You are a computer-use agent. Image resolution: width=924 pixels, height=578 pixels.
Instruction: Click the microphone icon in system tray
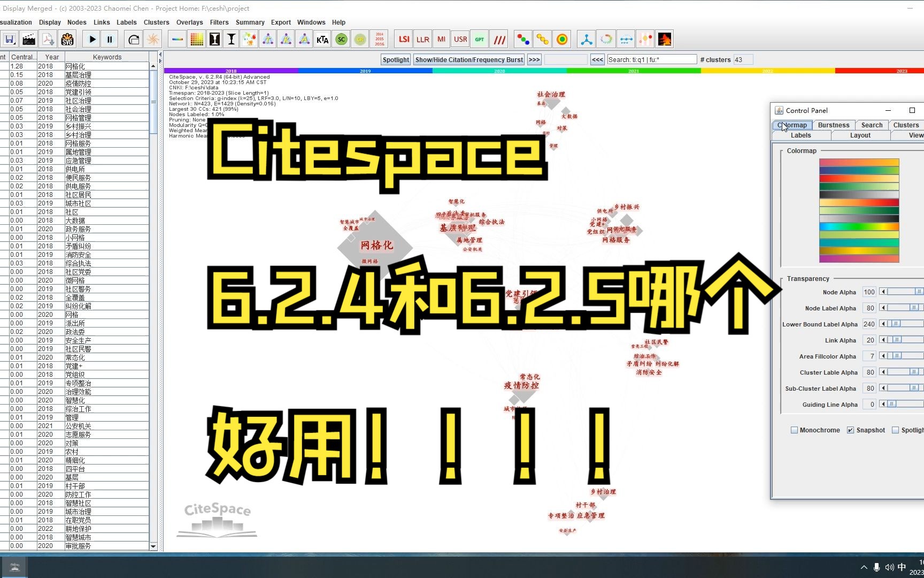pos(876,567)
